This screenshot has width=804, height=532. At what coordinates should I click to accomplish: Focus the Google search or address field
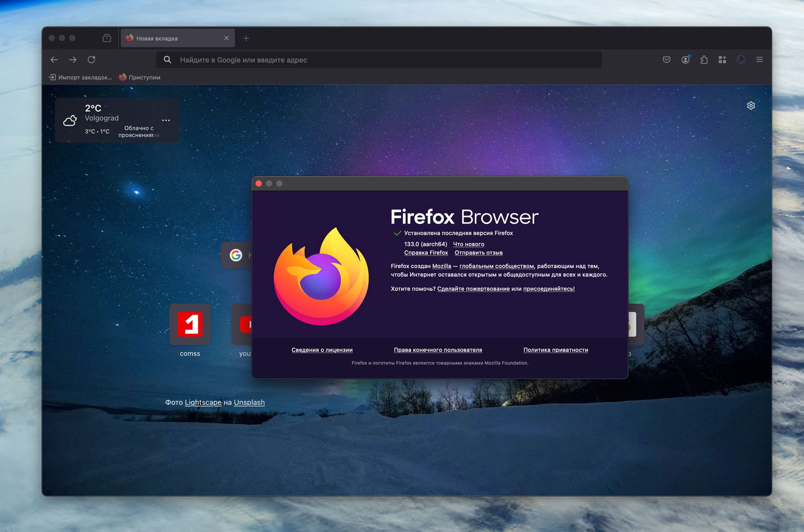click(379, 59)
